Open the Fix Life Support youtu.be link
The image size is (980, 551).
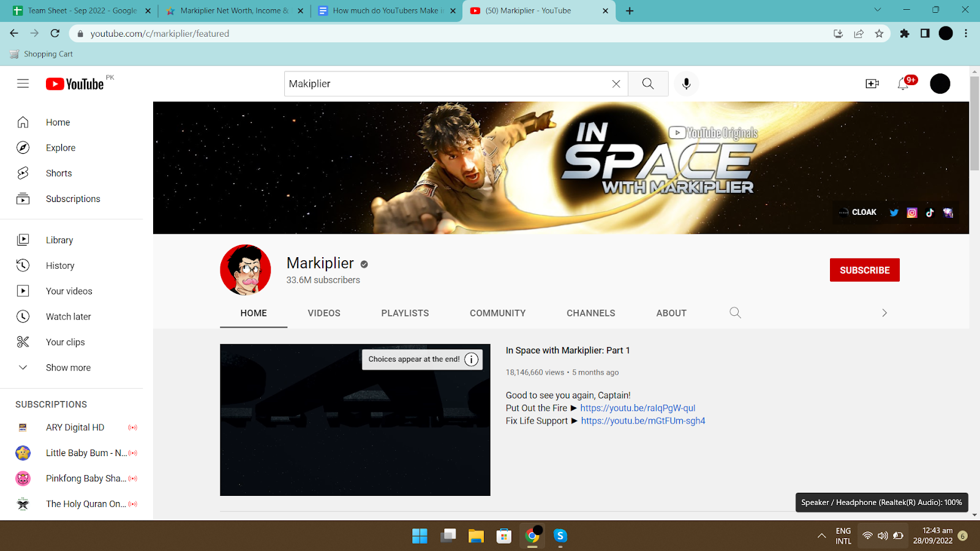(x=643, y=421)
